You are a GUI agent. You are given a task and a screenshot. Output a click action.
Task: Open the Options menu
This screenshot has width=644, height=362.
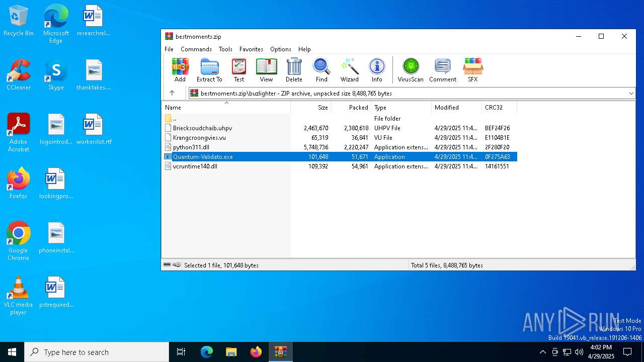pyautogui.click(x=281, y=49)
